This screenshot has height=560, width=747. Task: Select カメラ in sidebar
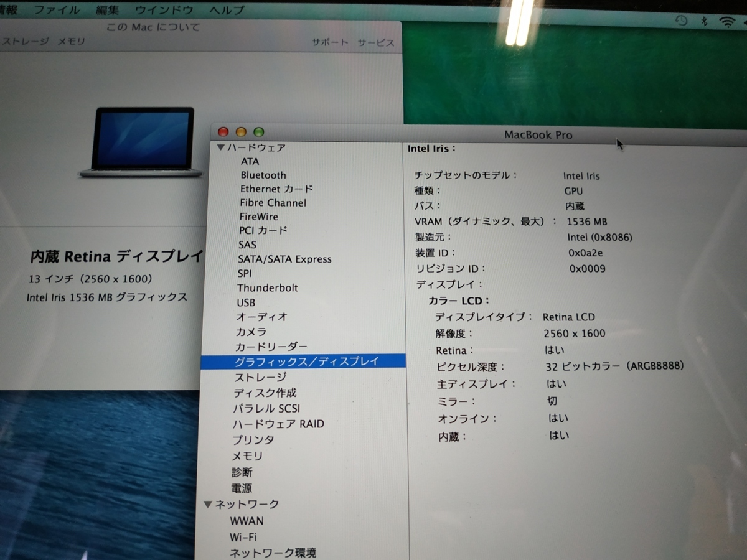[x=251, y=332]
